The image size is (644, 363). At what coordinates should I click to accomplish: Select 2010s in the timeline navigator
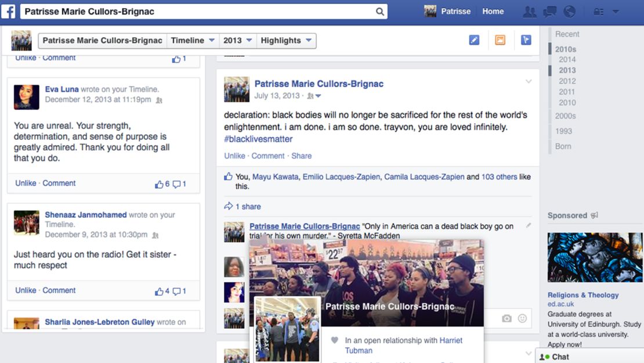(x=566, y=49)
